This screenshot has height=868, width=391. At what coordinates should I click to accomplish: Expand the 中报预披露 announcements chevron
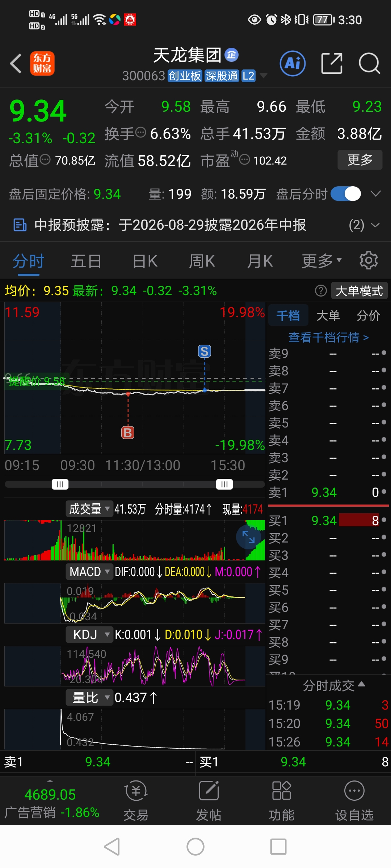coord(376,225)
